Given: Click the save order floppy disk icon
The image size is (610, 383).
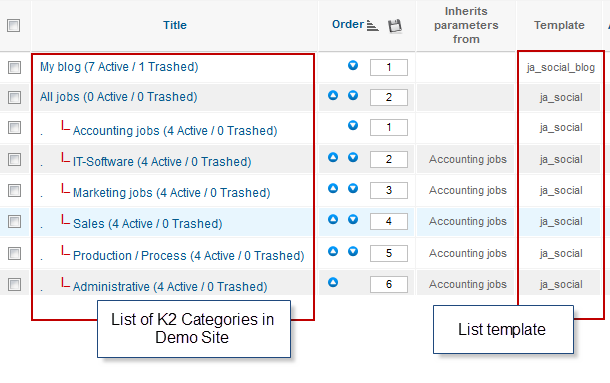Looking at the screenshot, I should point(395,26).
